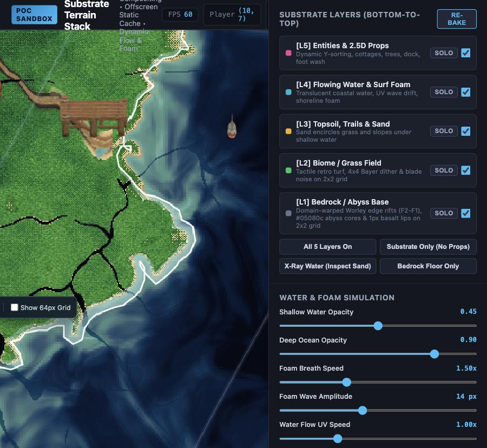Solo the L3 Topsoil, Trails & Sand layer
Viewport: 487px width, 448px height.
click(x=444, y=131)
